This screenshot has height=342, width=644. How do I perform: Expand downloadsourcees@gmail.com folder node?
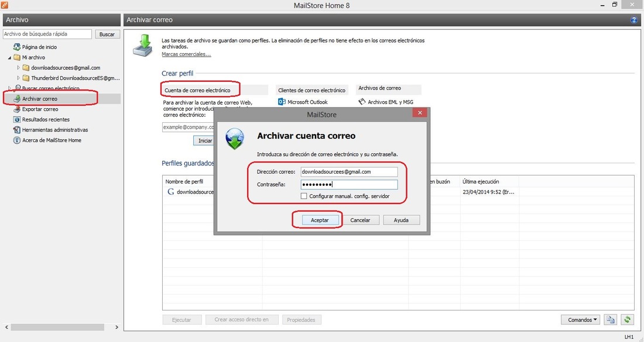[x=19, y=68]
